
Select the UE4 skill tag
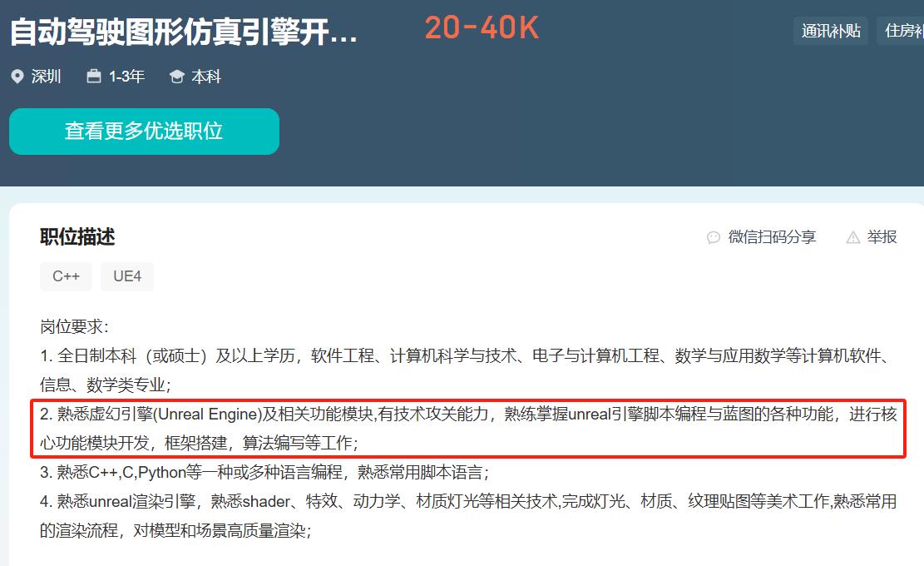point(127,276)
